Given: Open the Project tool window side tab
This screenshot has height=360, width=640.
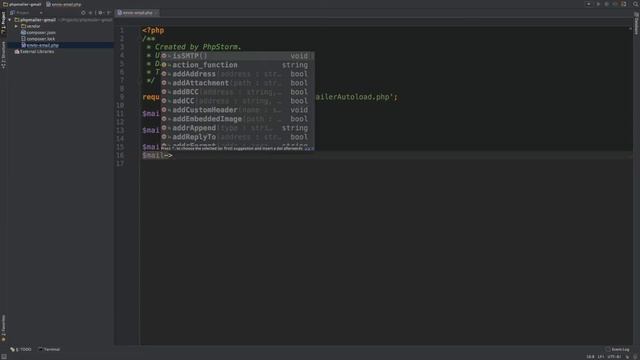Looking at the screenshot, I should (4, 23).
